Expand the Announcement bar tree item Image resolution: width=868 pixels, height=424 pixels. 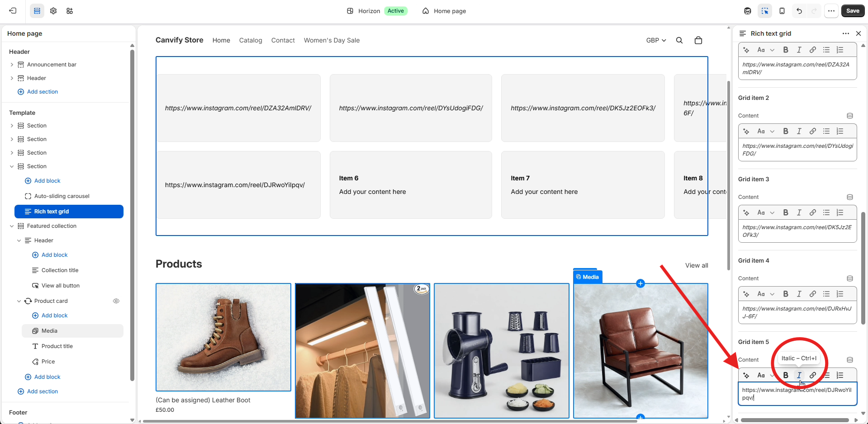click(12, 65)
